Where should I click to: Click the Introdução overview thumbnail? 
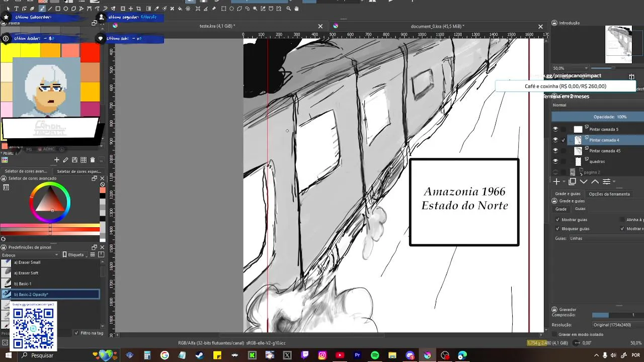[x=619, y=44]
